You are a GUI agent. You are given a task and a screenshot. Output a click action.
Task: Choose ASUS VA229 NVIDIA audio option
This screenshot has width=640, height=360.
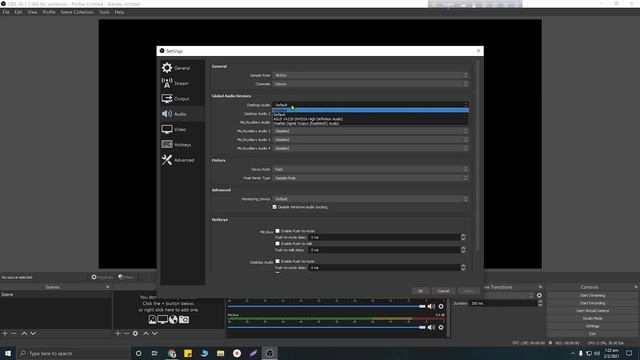point(371,119)
